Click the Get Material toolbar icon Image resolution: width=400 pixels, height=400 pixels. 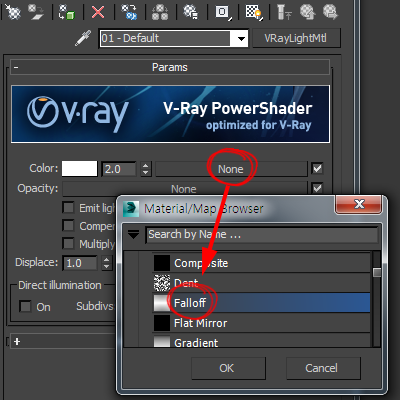tap(13, 11)
